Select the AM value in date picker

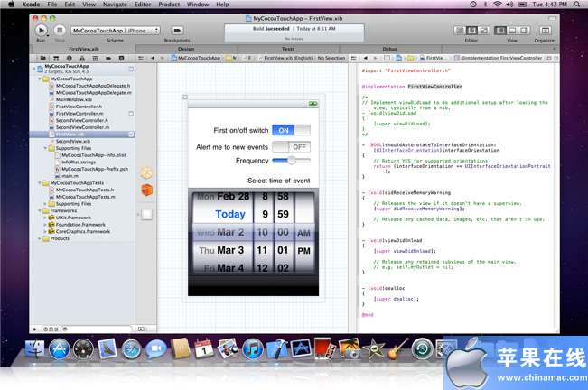coord(303,232)
